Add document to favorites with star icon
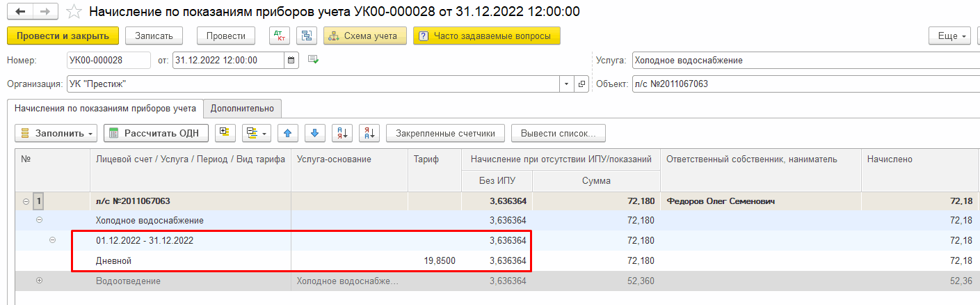This screenshot has height=305, width=980. point(72,12)
